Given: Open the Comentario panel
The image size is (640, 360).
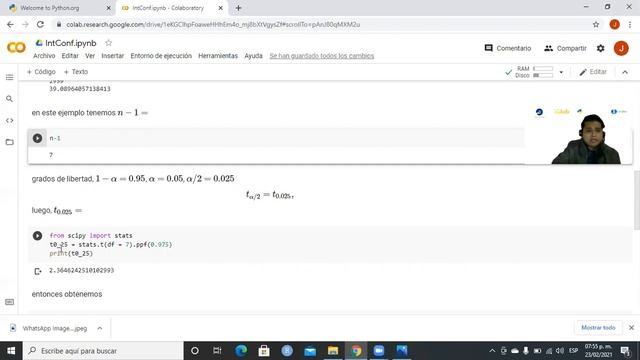Looking at the screenshot, I should tap(508, 48).
